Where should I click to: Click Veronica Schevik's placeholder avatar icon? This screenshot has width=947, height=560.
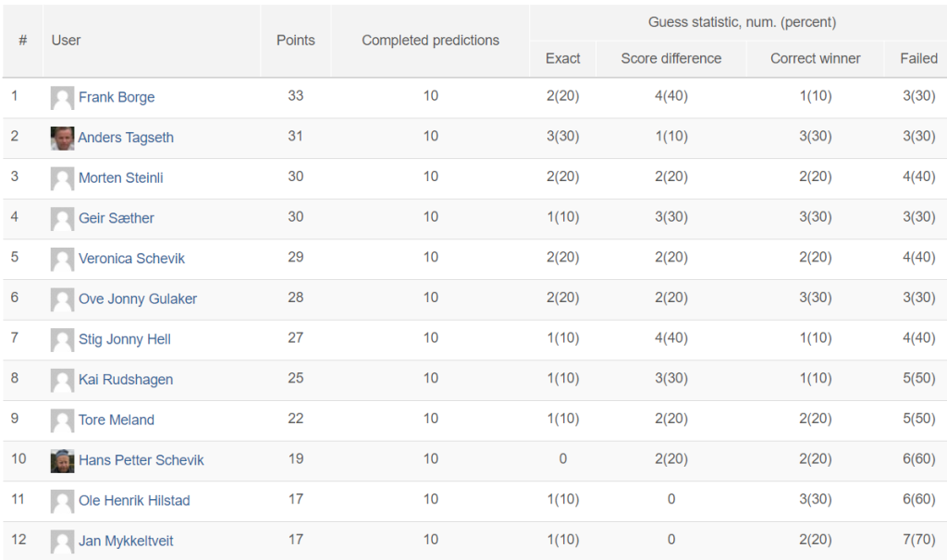62,260
